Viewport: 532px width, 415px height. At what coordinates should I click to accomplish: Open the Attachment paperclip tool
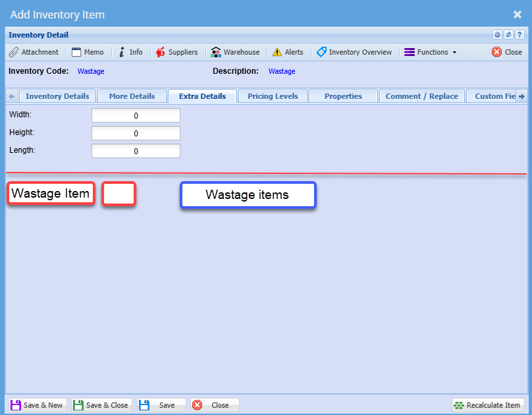(34, 52)
